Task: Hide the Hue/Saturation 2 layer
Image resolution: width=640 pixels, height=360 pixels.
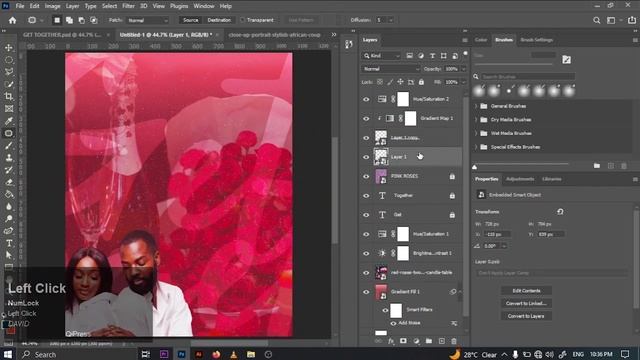Action: click(x=366, y=99)
